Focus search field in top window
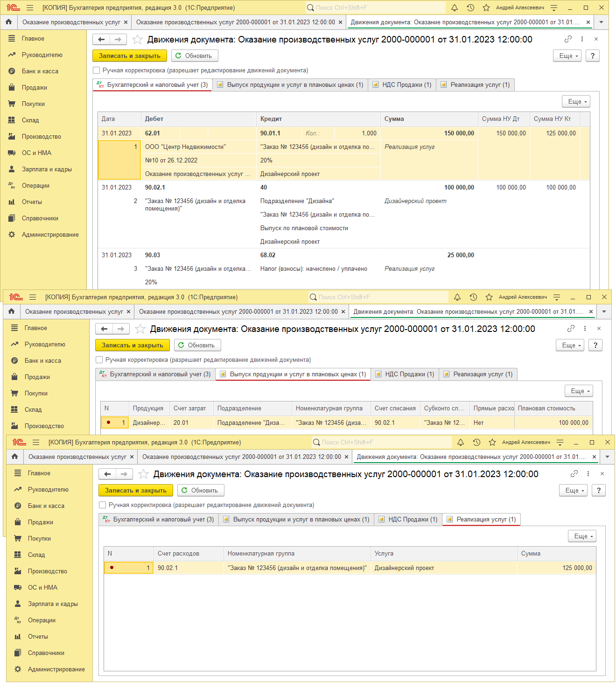 coord(376,7)
